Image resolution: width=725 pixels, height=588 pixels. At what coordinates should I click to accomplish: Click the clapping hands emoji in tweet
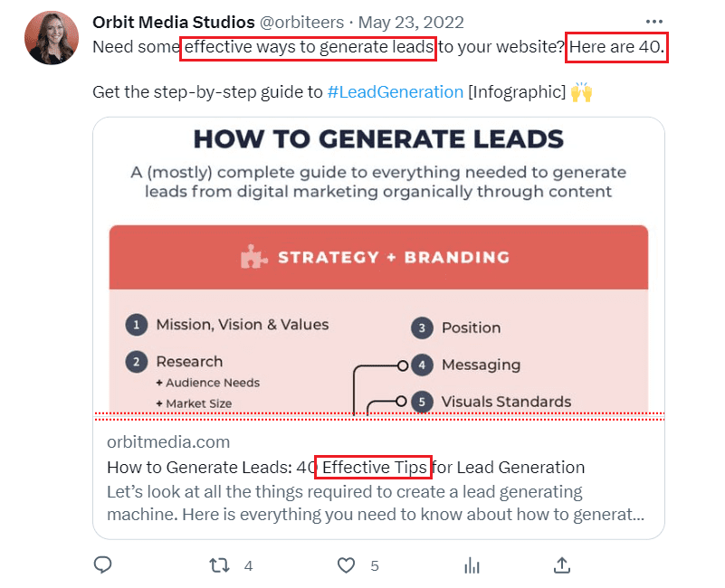[581, 91]
